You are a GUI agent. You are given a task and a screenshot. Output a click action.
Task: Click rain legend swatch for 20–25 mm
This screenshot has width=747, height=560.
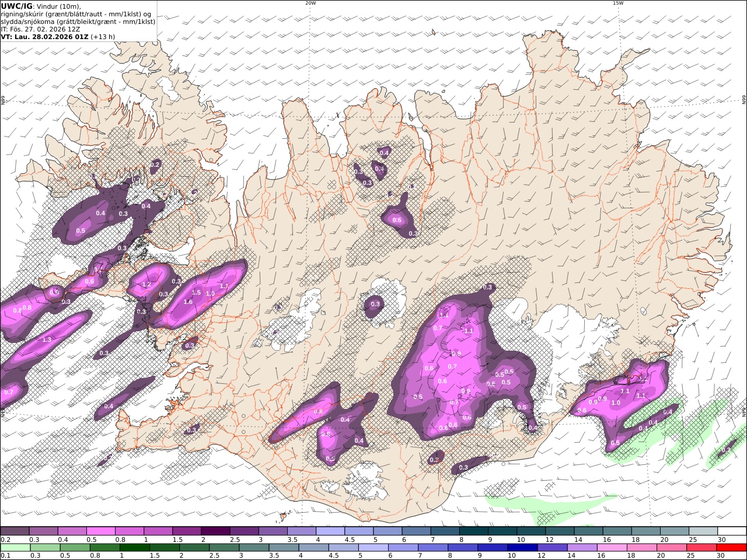pyautogui.click(x=671, y=547)
